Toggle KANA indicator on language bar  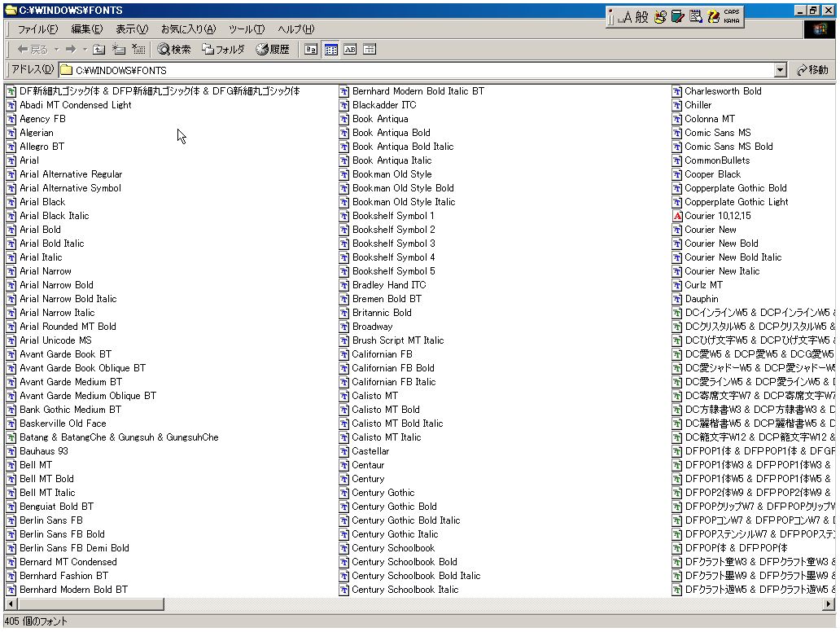(732, 21)
